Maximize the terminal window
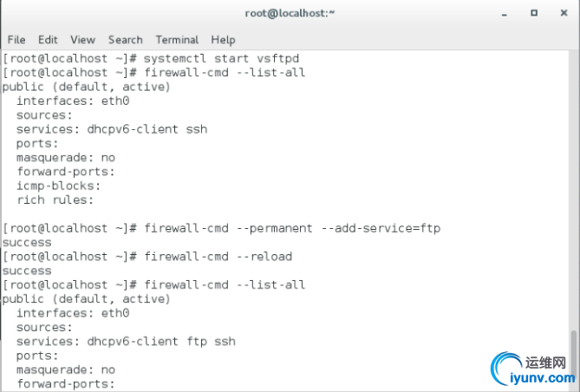The image size is (580, 392). click(534, 14)
